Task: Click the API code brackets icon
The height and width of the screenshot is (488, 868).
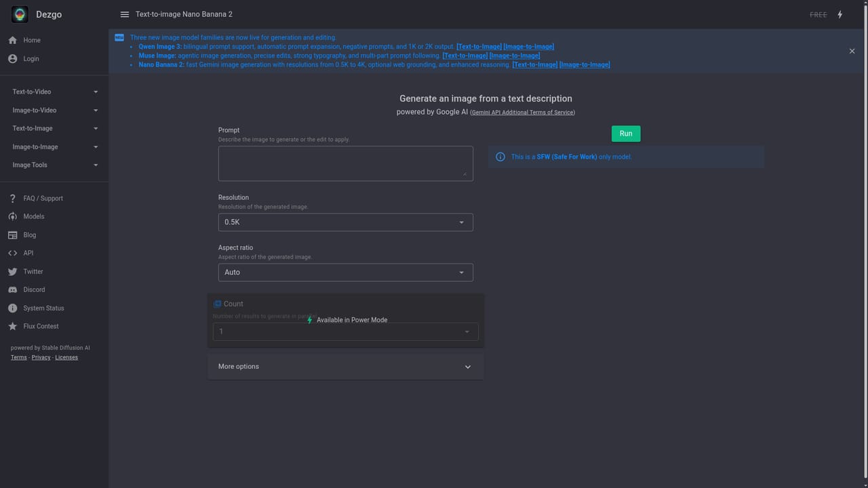Action: 12,253
